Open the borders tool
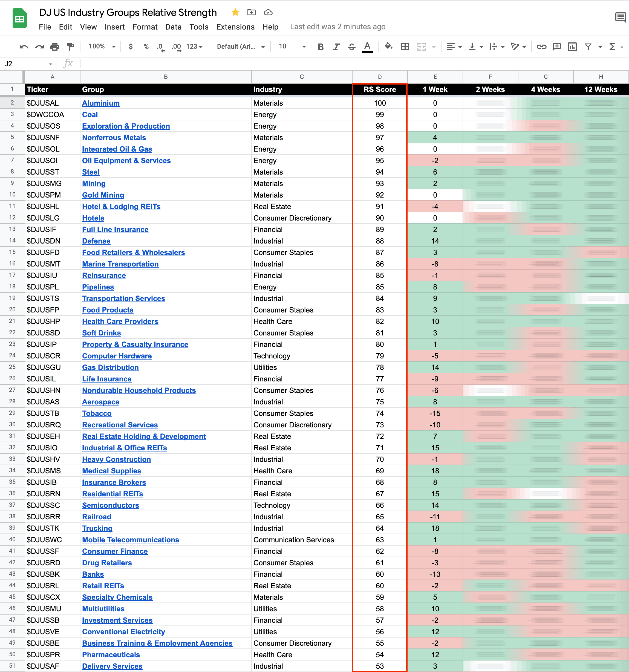Viewport: 629px width, 672px height. coord(405,47)
